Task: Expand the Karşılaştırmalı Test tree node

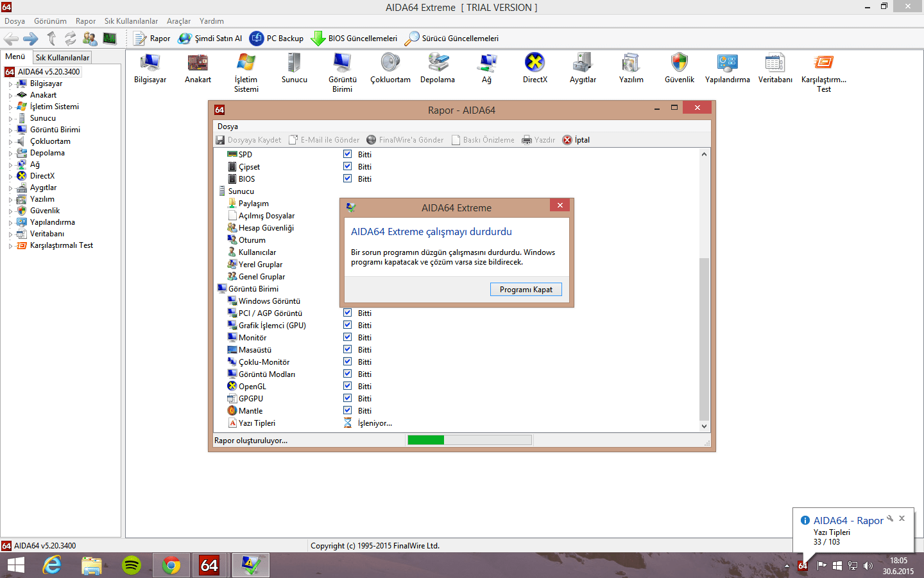Action: 10,245
